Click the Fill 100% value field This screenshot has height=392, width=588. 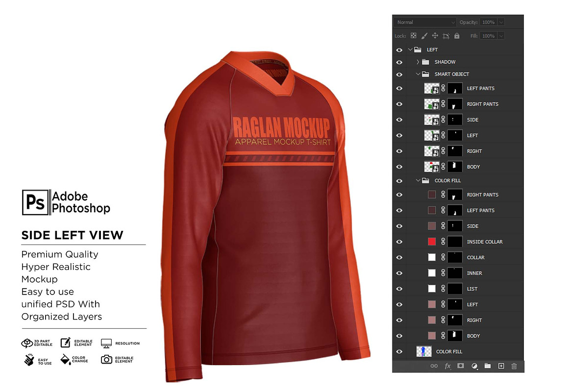[489, 36]
